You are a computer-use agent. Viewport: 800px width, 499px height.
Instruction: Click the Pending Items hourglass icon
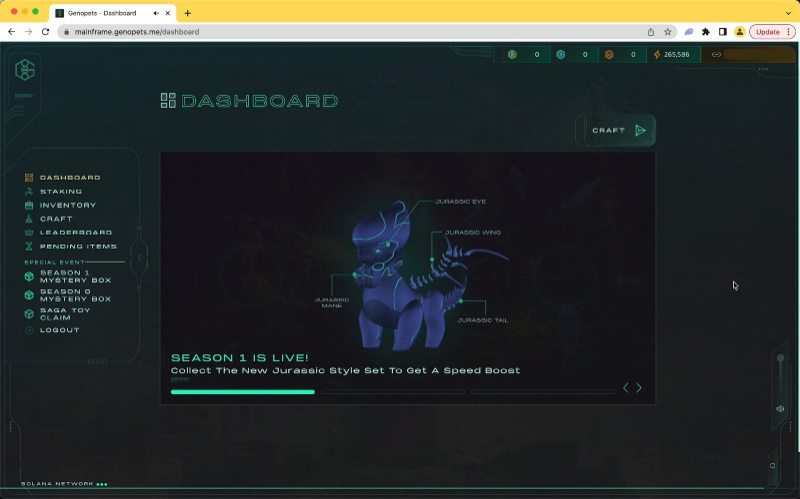coord(29,246)
